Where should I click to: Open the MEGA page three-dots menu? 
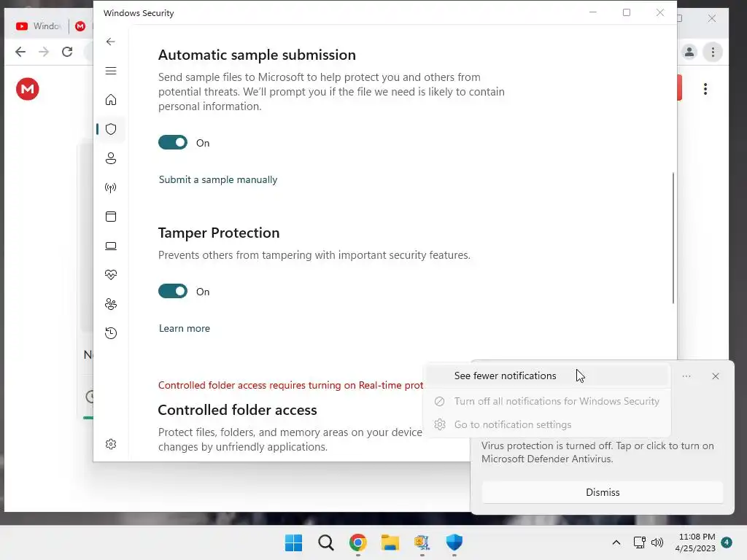[705, 89]
